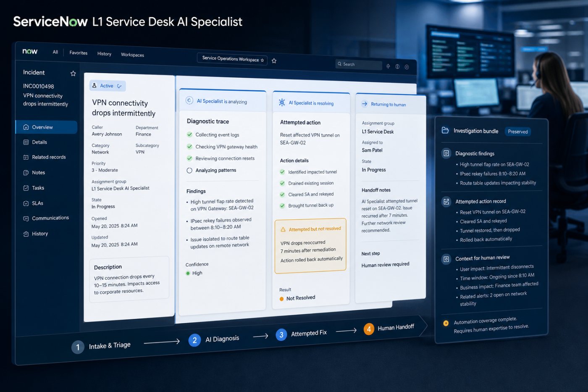Toggle the Collecting event logs check
The height and width of the screenshot is (392, 588).
tap(189, 134)
